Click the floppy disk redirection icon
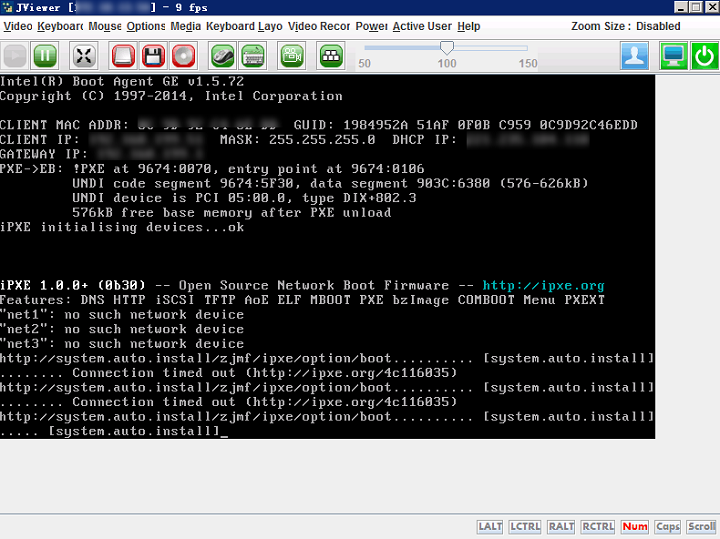This screenshot has width=720, height=539. (x=153, y=56)
